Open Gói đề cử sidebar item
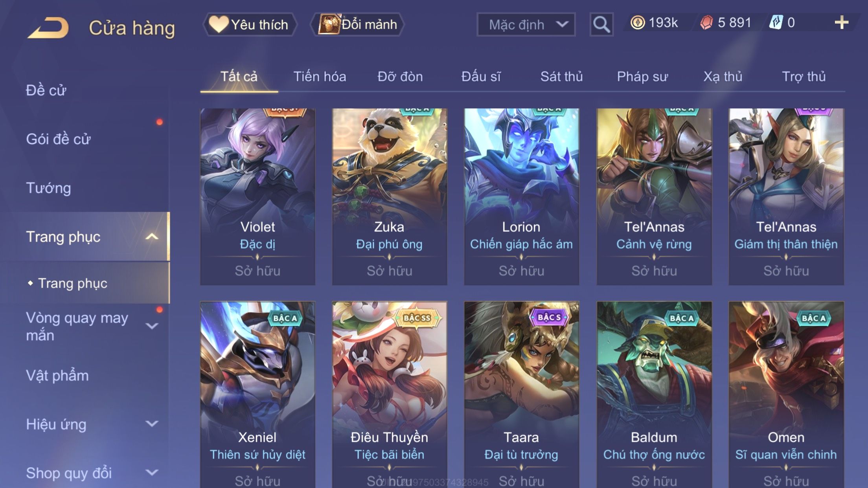Viewport: 868px width, 488px height. 58,139
